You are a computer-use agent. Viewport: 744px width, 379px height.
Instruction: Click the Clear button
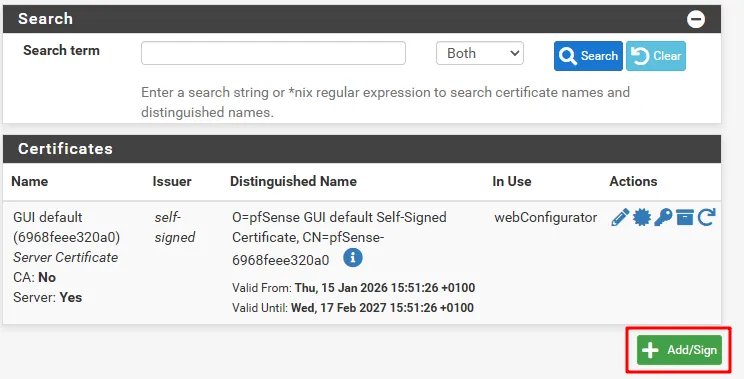point(656,56)
